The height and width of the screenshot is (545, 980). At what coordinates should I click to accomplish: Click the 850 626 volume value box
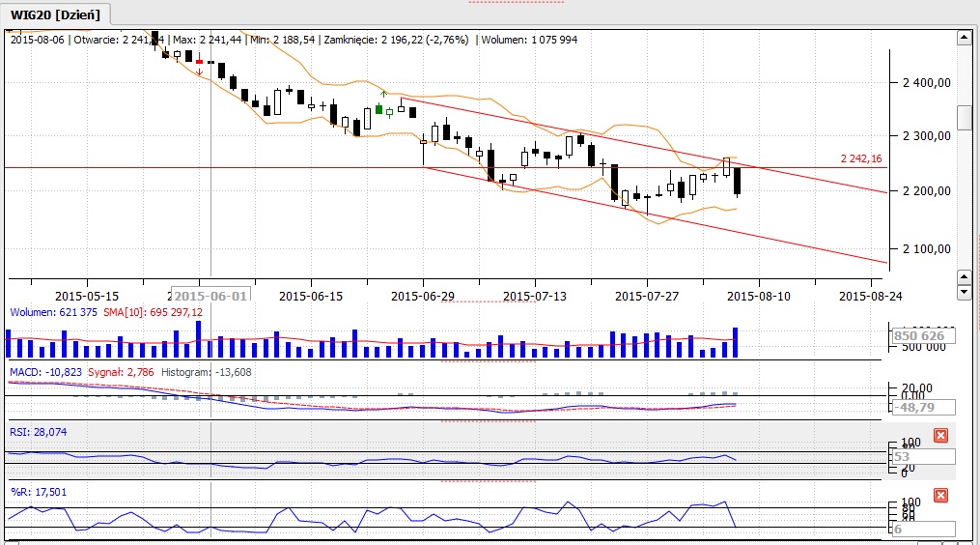coord(918,336)
